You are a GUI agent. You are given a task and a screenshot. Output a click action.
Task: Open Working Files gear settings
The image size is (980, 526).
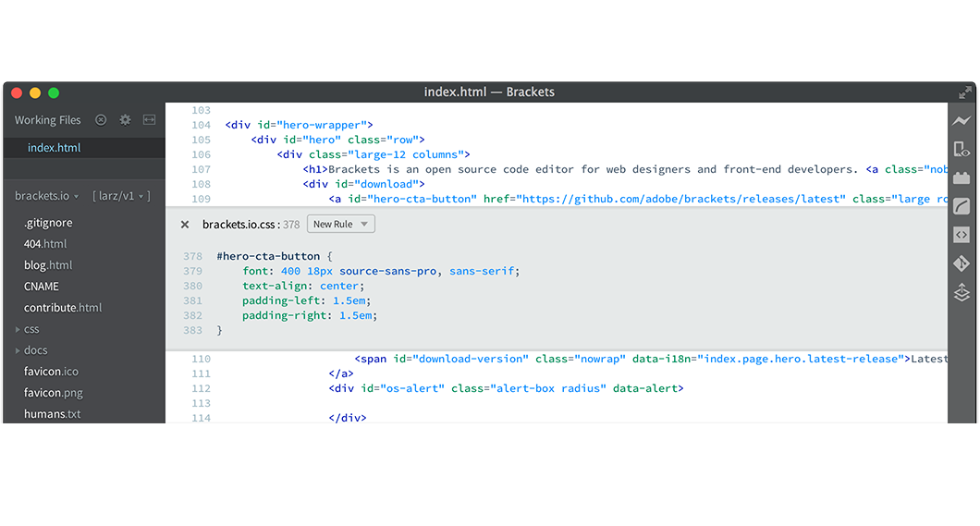click(x=125, y=120)
